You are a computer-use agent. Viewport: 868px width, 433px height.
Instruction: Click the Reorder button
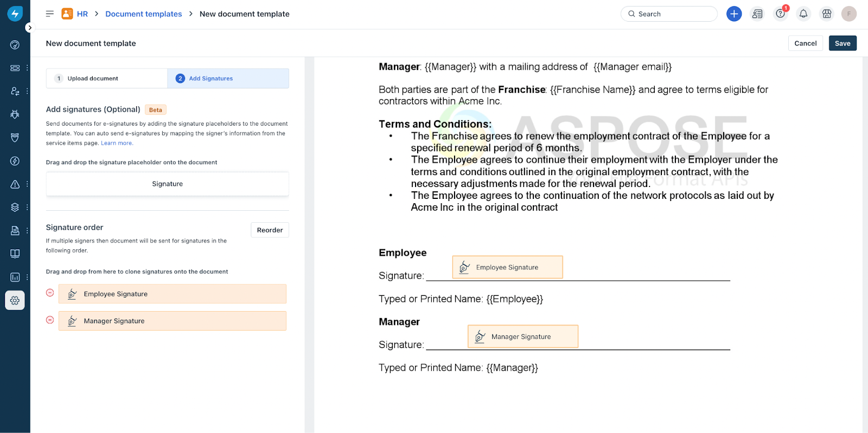[x=270, y=230]
